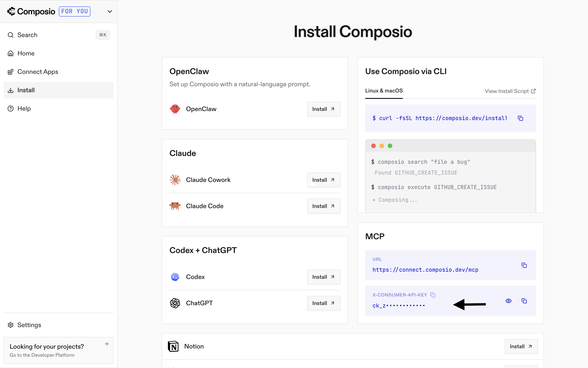Image resolution: width=588 pixels, height=368 pixels.
Task: Click the red terminal window dot
Action: coord(373,146)
